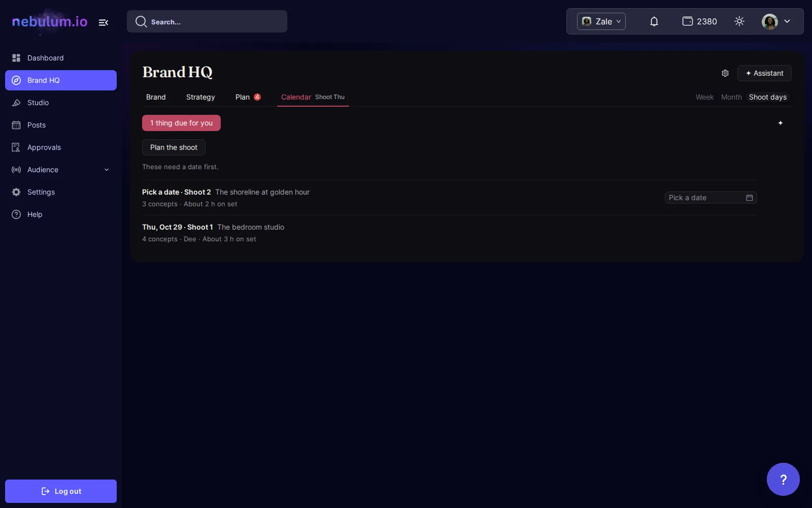Switch calendar to Month view

pos(731,97)
